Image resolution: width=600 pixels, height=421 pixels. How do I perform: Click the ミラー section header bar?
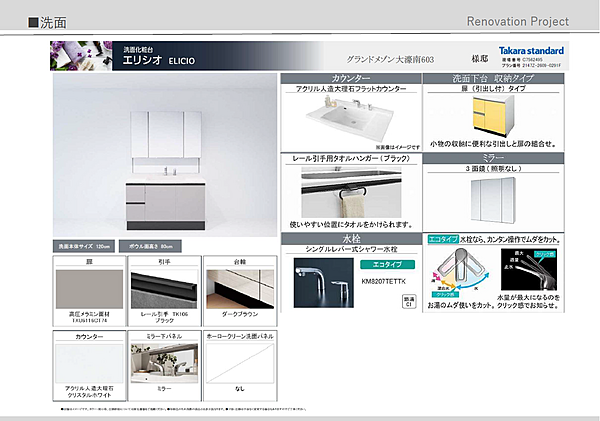(x=493, y=158)
